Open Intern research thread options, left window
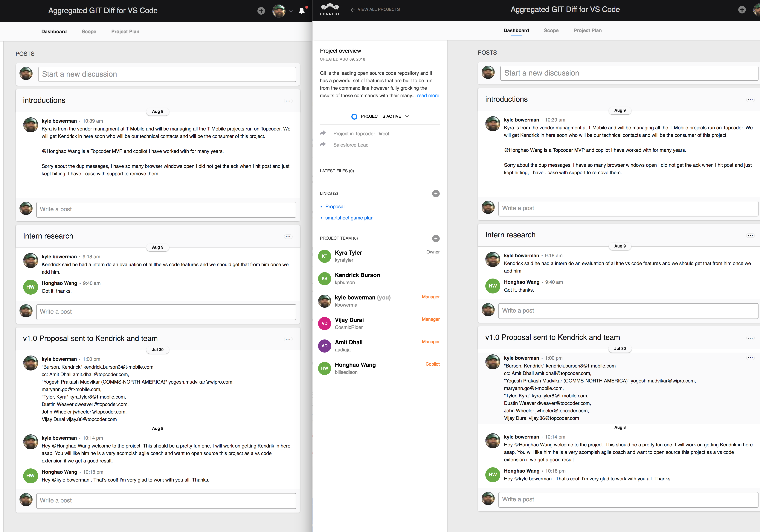The height and width of the screenshot is (532, 760). pos(288,236)
